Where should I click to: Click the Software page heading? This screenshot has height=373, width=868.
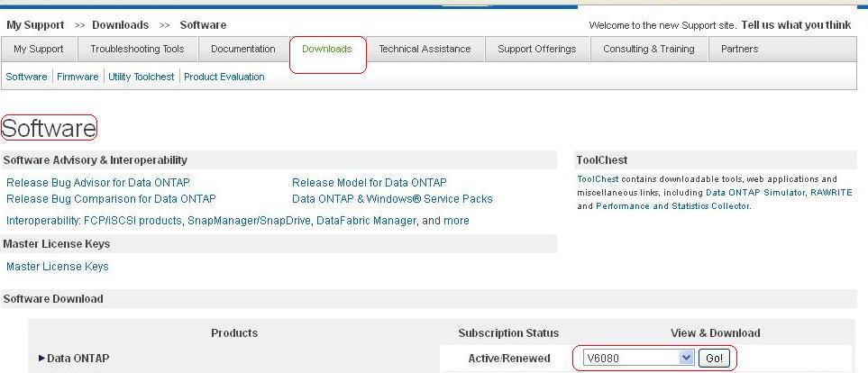coord(49,128)
